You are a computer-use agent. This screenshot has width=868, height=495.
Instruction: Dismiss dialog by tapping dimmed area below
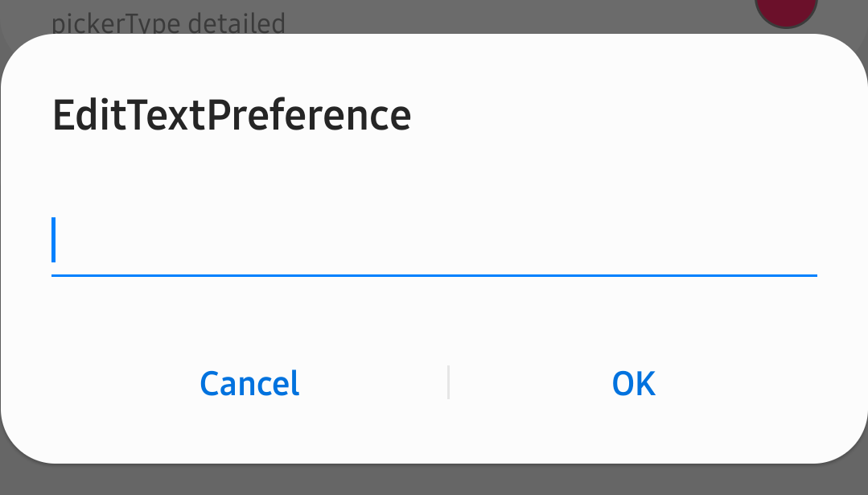click(434, 481)
